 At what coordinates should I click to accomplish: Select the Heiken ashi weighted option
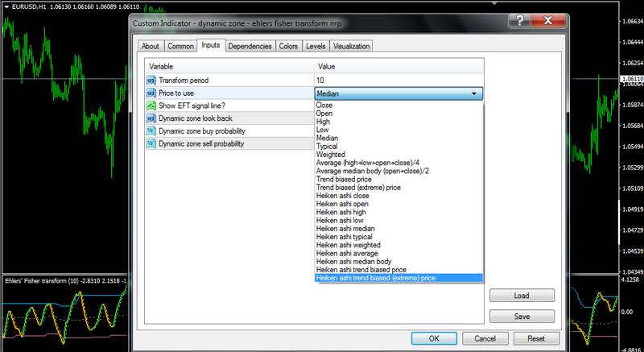[x=398, y=245]
